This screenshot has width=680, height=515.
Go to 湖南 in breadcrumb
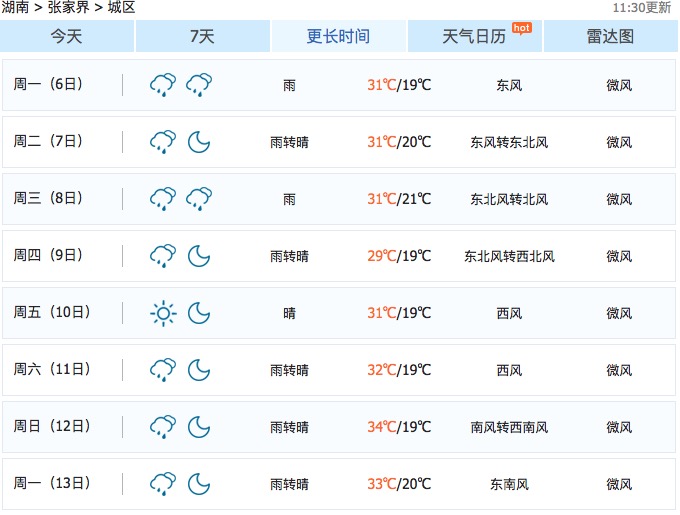tap(15, 7)
